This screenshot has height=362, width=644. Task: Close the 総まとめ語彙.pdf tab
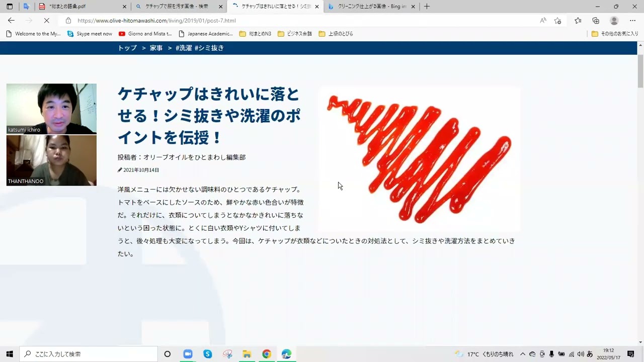pyautogui.click(x=125, y=7)
